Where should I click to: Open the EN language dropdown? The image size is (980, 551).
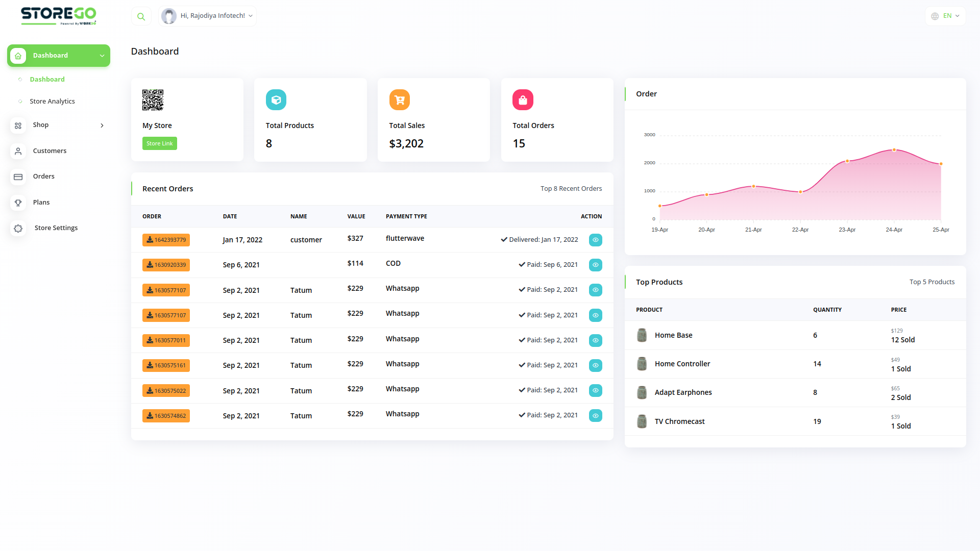pyautogui.click(x=945, y=16)
